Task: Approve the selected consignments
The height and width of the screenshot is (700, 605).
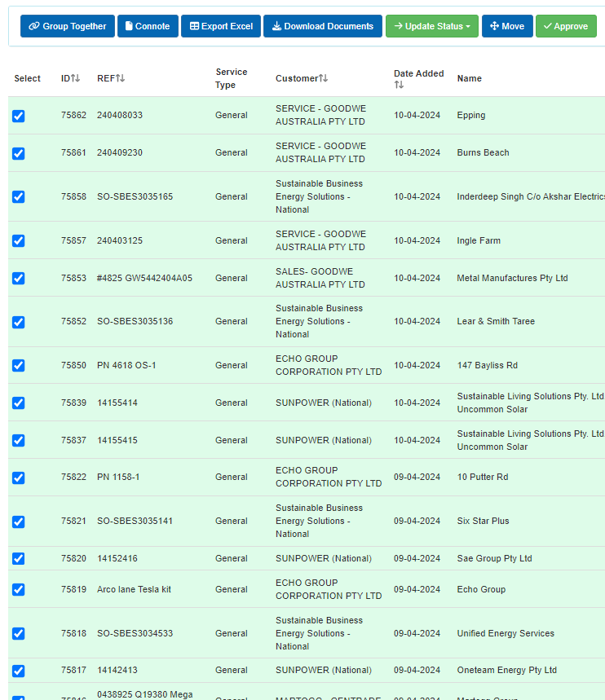Action: pyautogui.click(x=566, y=26)
